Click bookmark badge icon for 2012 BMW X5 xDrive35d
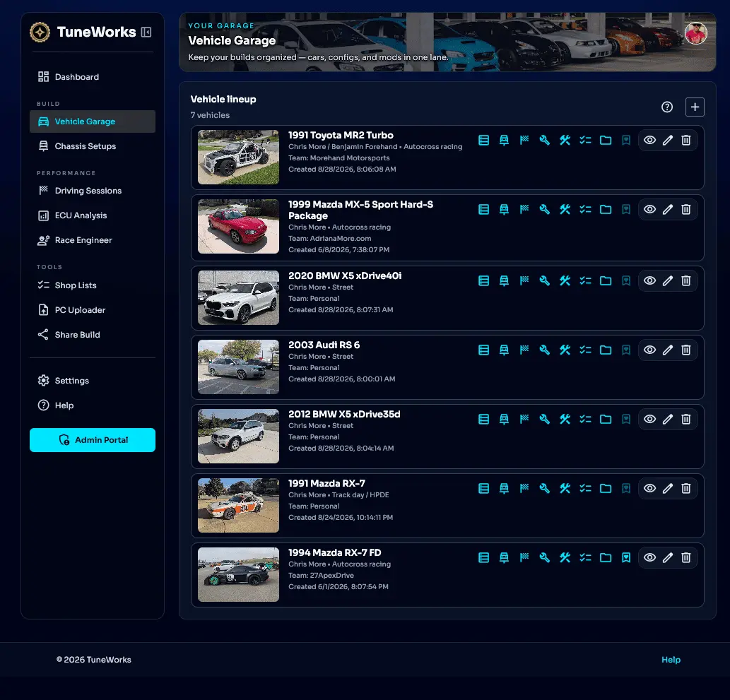730x700 pixels. click(625, 420)
